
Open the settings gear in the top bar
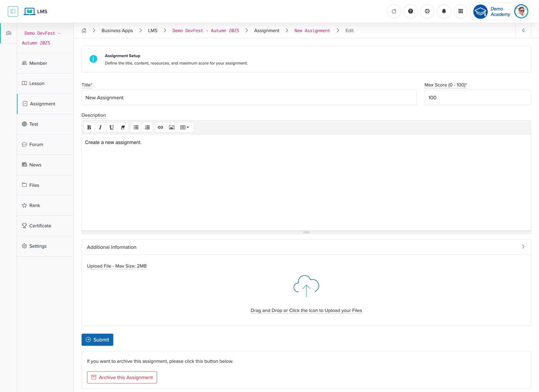tap(427, 11)
